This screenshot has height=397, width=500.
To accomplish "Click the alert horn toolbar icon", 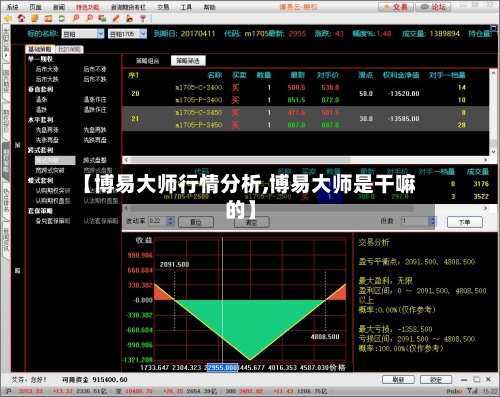I will coord(129,18).
